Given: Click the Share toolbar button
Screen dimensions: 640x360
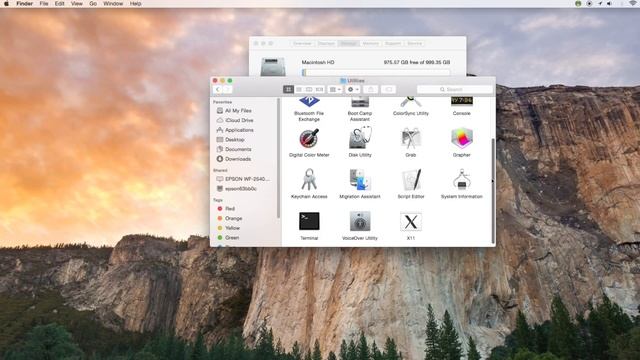Looking at the screenshot, I should coord(371,89).
